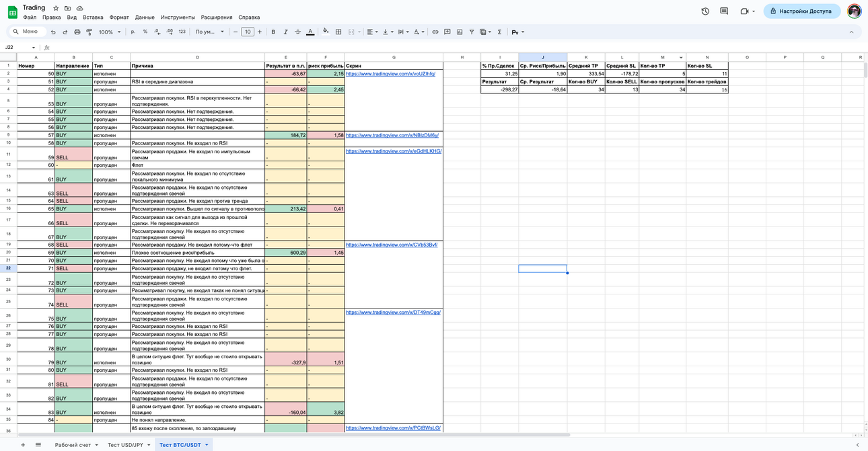868x451 pixels.
Task: Format as currency (р.)
Action: pos(133,32)
